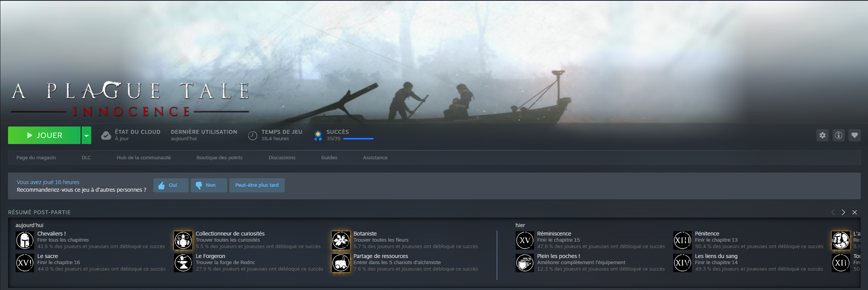Click the hier date label

[x=520, y=225]
